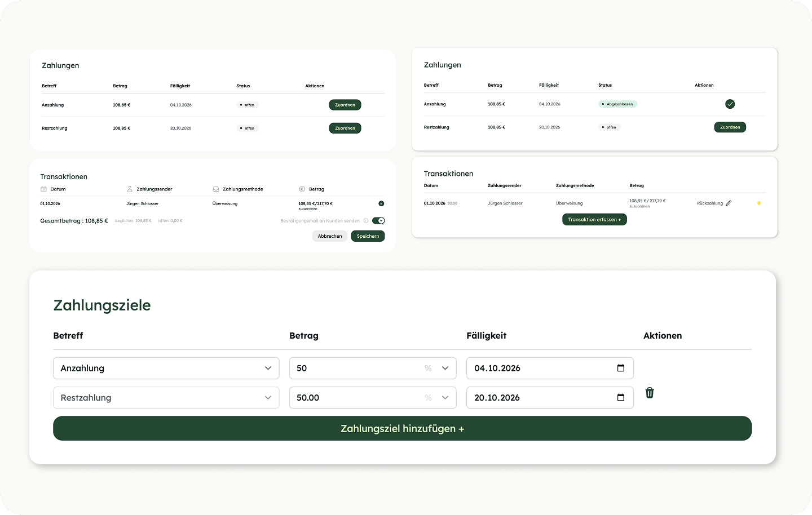Viewport: 812px width, 515px height.
Task: Expand the Anzahlung subject dropdown
Action: pos(268,368)
